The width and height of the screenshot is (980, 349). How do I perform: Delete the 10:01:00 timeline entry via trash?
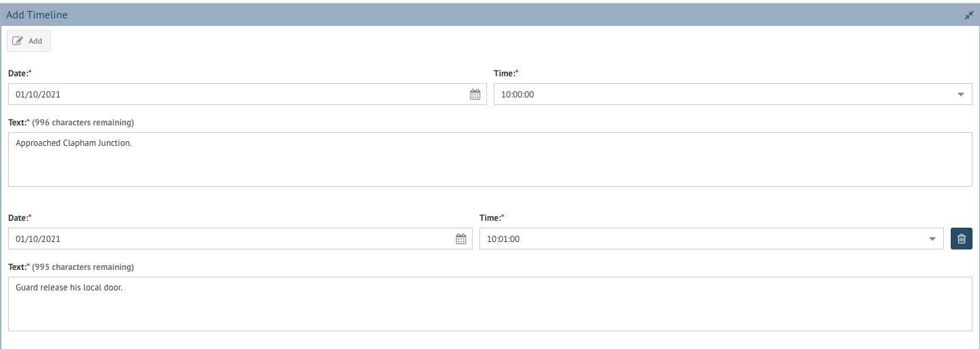pyautogui.click(x=962, y=239)
